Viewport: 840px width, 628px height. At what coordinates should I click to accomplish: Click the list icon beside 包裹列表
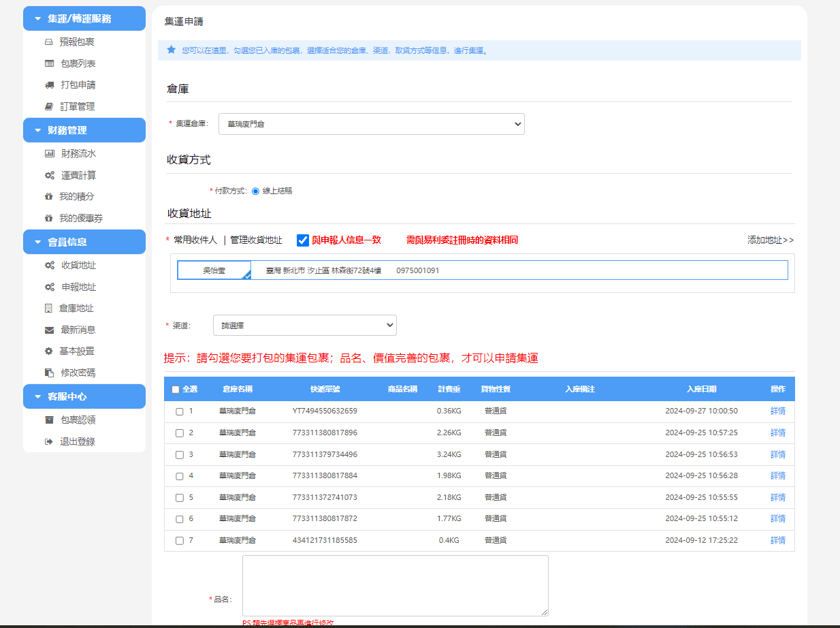click(x=49, y=63)
